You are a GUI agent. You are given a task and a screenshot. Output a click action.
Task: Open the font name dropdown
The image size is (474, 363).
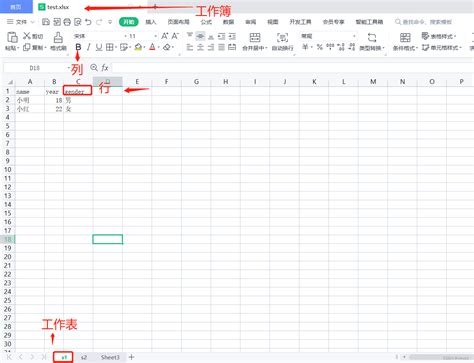coord(125,36)
